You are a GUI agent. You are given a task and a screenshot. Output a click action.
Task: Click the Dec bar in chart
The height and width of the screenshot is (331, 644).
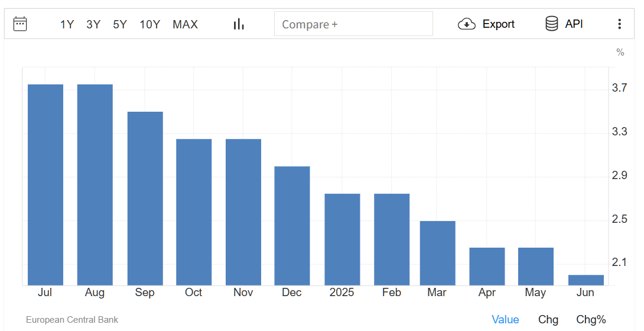[292, 226]
